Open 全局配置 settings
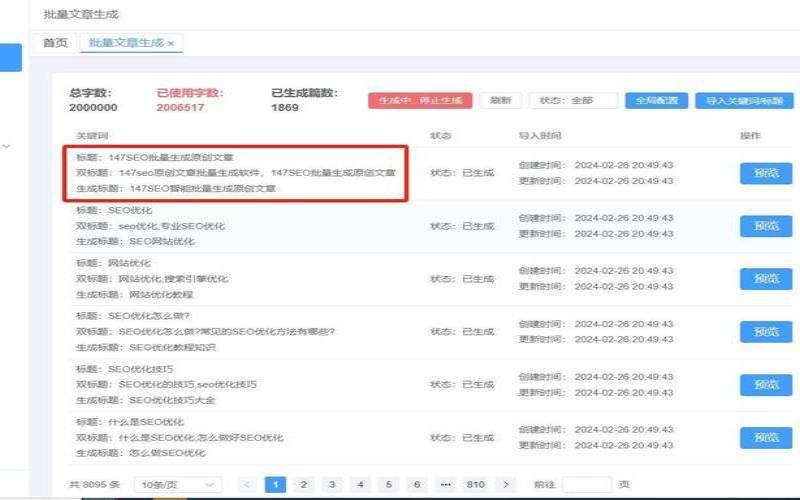800x500 pixels. [x=657, y=101]
